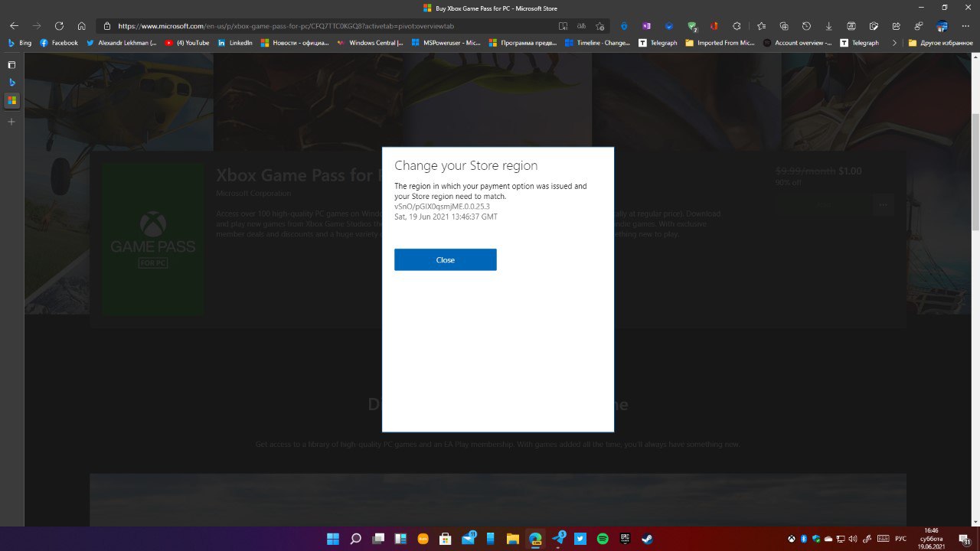This screenshot has height=551, width=980.
Task: Close the Change your Store region dialog
Action: 445,259
